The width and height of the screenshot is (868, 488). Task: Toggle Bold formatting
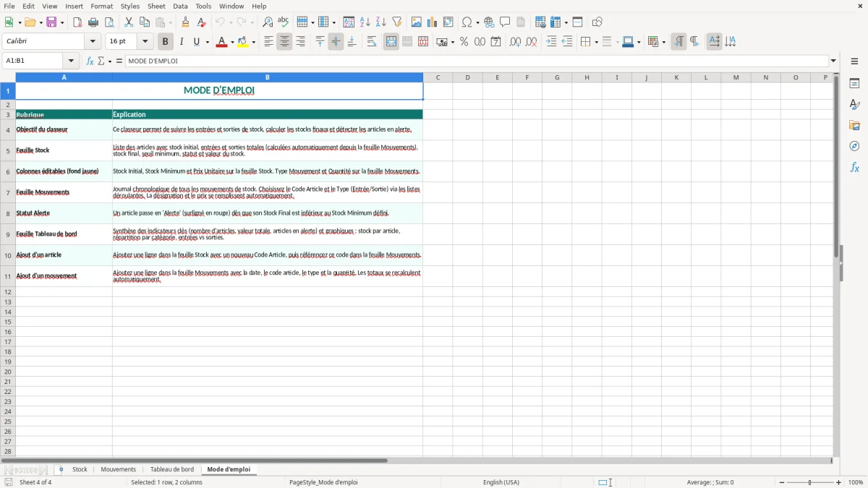tap(165, 42)
